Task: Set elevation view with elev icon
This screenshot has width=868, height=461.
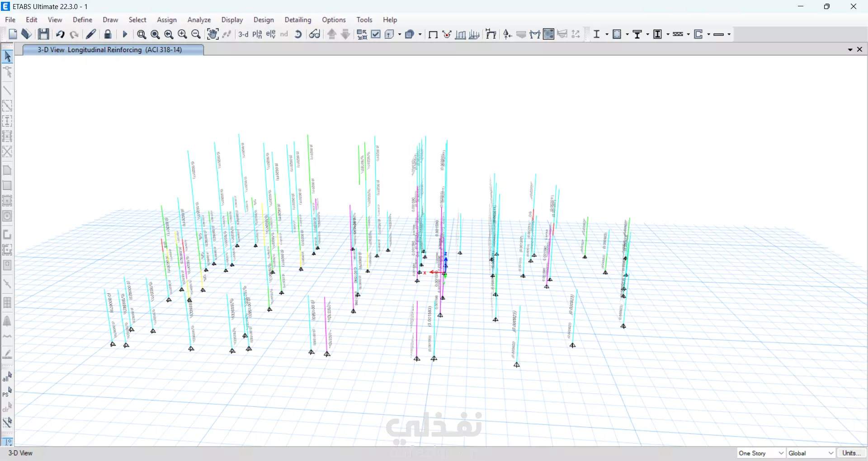Action: pos(271,34)
